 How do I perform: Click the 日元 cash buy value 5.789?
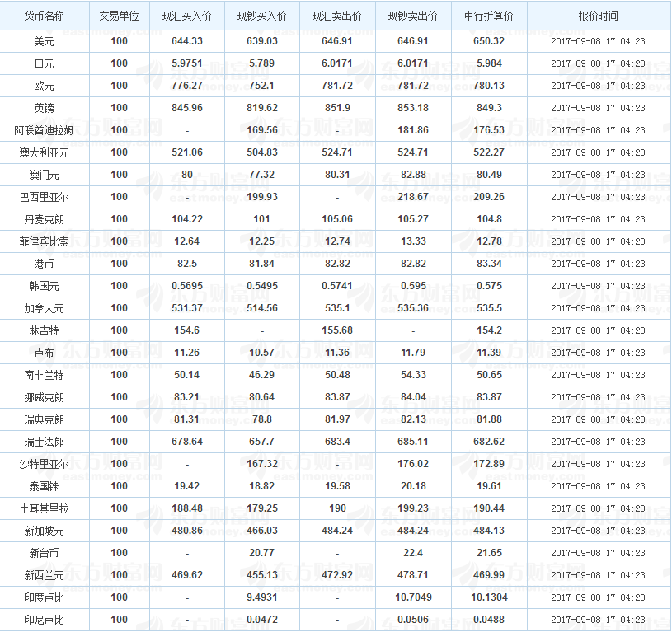tap(262, 63)
